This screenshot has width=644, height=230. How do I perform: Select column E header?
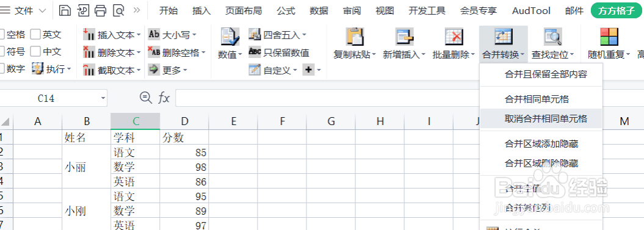click(233, 121)
